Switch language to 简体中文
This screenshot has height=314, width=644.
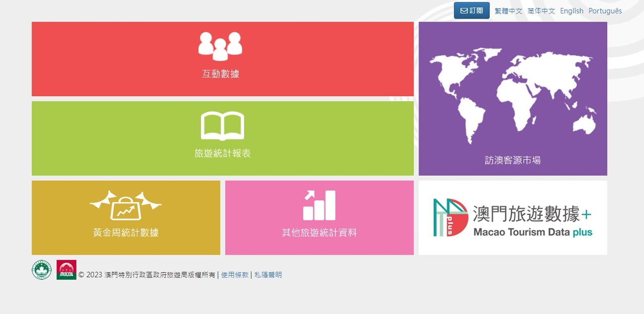(x=541, y=11)
